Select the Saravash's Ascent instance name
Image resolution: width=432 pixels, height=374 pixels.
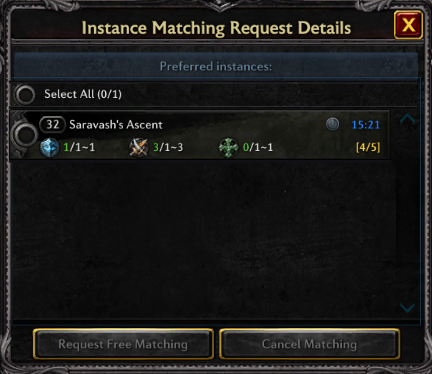[116, 125]
